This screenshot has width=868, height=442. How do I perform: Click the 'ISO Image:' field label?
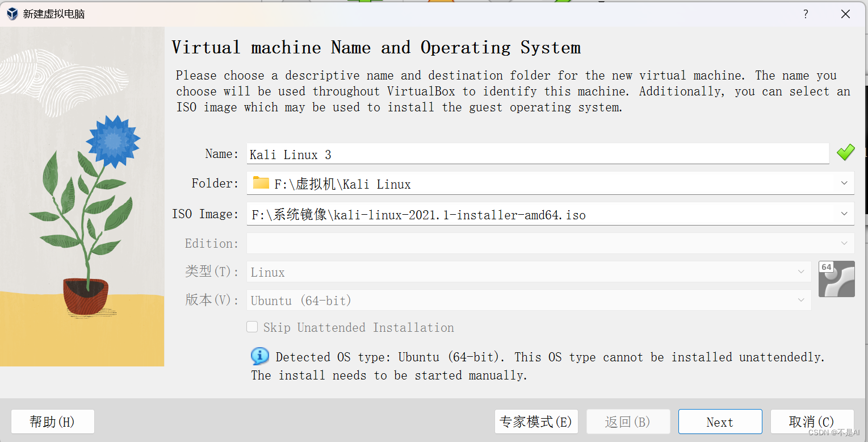coord(206,214)
